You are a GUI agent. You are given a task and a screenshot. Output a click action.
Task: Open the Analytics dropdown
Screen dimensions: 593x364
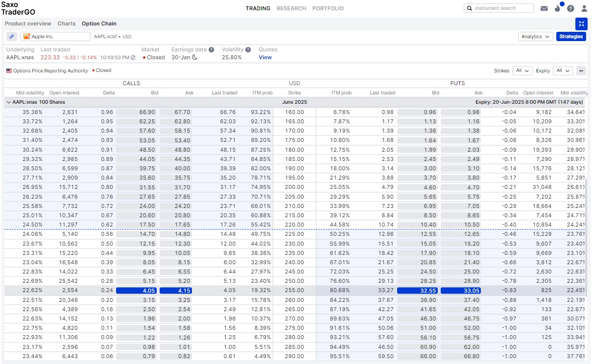coord(535,36)
